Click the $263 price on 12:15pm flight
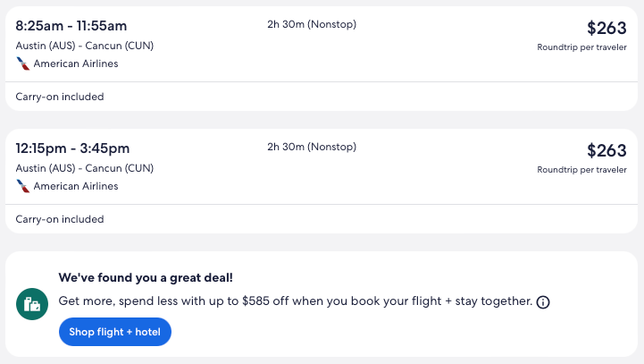Screen dimensions: 644x364 (x=606, y=150)
